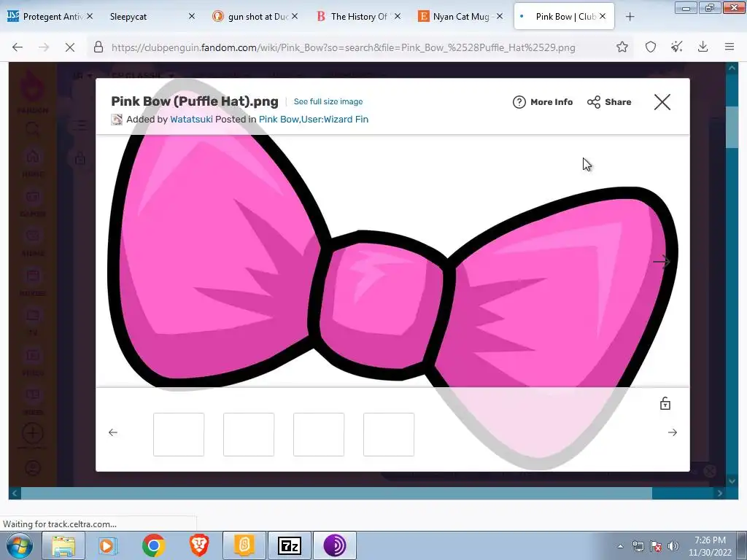Open network status tray icon
This screenshot has width=747, height=560.
coord(638,546)
